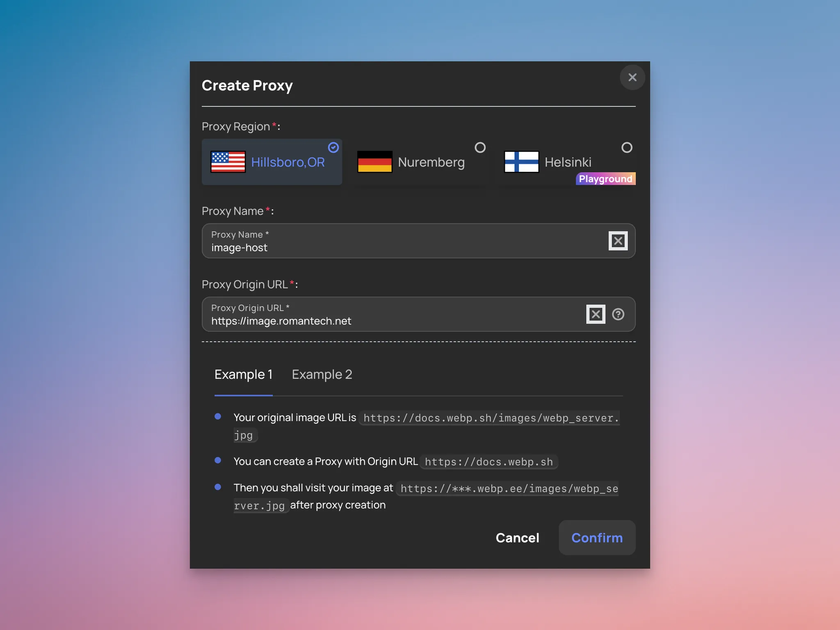
Task: Click the https://docs.webp.sh origin URL code
Action: [488, 462]
